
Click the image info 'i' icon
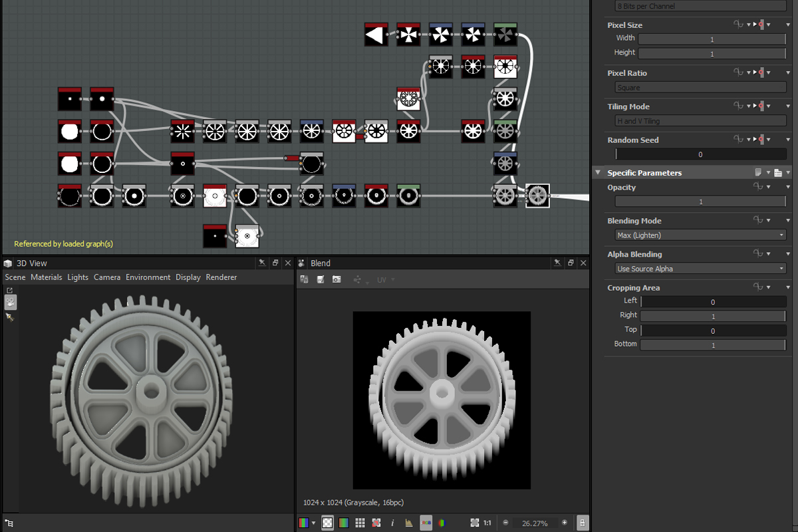pos(392,523)
